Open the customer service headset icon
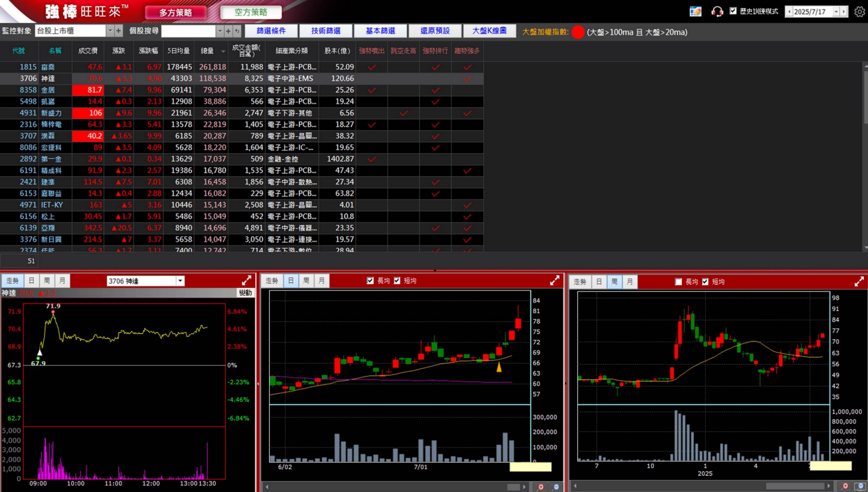The width and height of the screenshot is (868, 492). (717, 12)
